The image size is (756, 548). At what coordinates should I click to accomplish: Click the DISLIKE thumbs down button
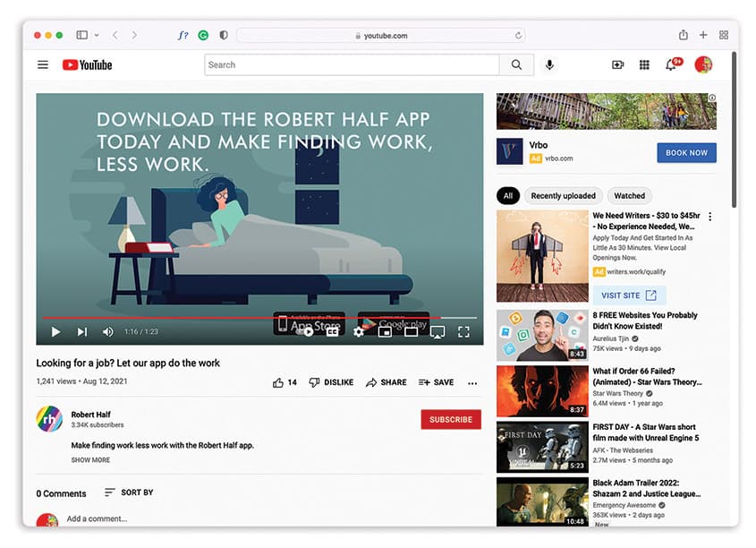pyautogui.click(x=331, y=382)
